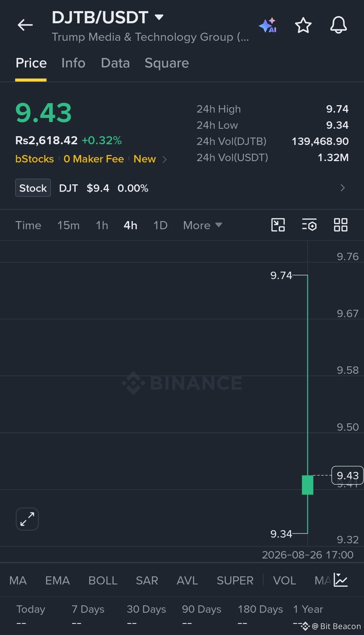Tap the $9.4 stock price

point(98,188)
